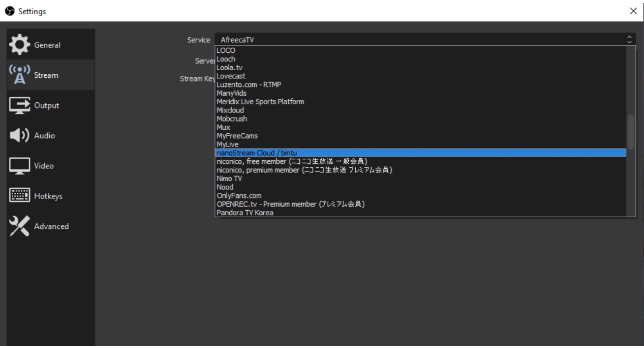
Task: Choose OnlyFans.com from list
Action: click(420, 195)
